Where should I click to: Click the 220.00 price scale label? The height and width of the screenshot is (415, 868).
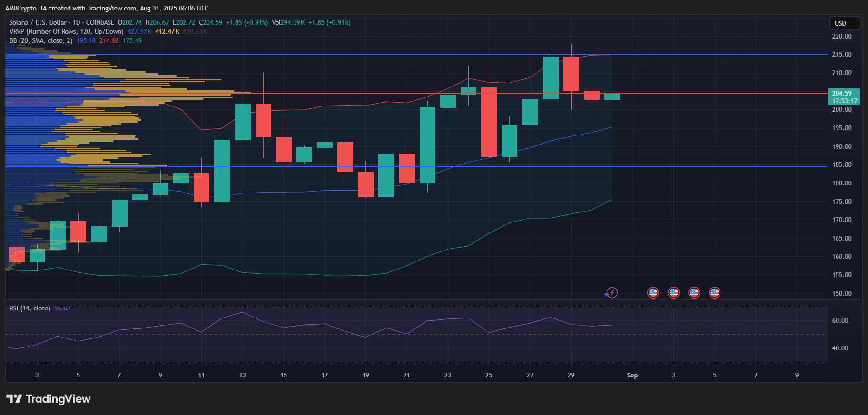(841, 36)
